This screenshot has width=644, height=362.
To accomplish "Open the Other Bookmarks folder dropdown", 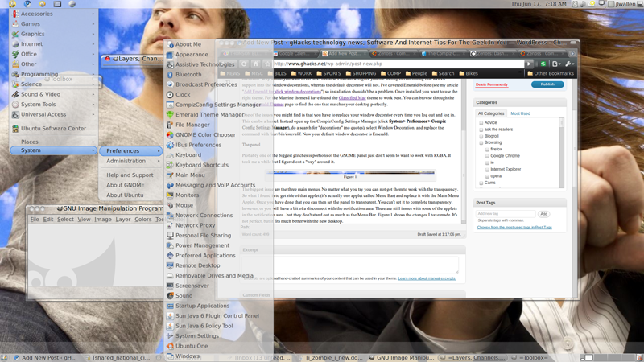I will pos(551,73).
